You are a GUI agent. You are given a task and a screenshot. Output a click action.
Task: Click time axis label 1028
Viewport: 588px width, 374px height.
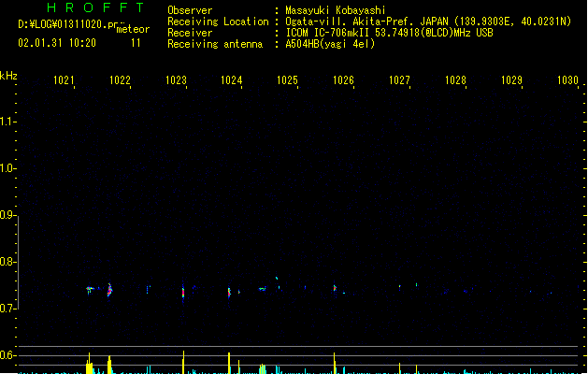click(x=455, y=80)
